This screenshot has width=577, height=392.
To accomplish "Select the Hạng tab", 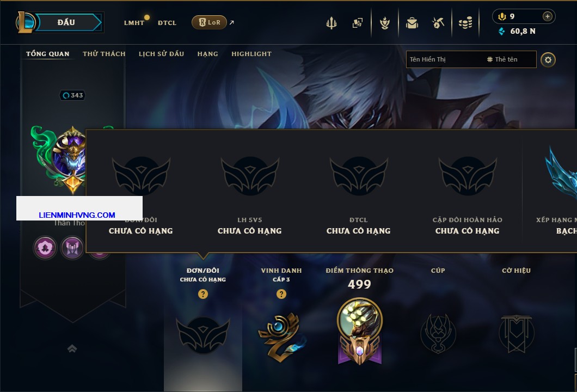I will [207, 54].
